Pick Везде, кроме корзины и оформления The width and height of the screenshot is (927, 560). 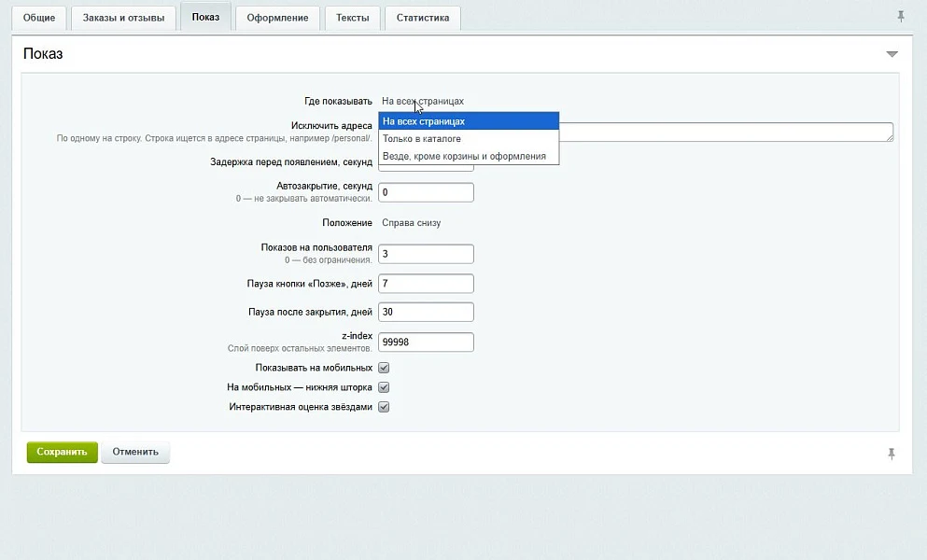469,156
